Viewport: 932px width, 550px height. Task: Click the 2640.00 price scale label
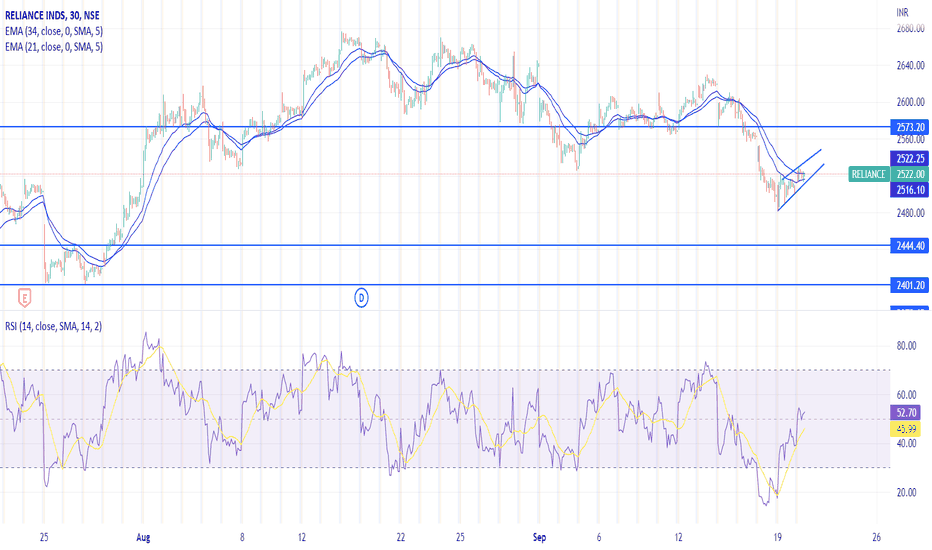point(911,65)
